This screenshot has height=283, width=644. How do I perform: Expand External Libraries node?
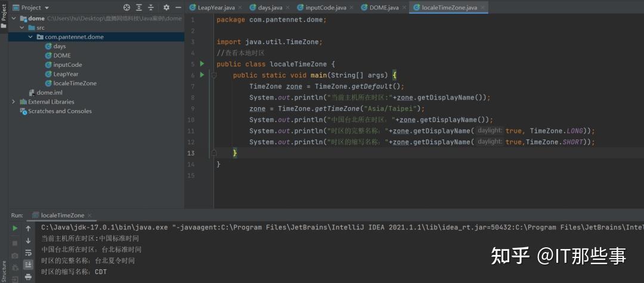point(14,102)
